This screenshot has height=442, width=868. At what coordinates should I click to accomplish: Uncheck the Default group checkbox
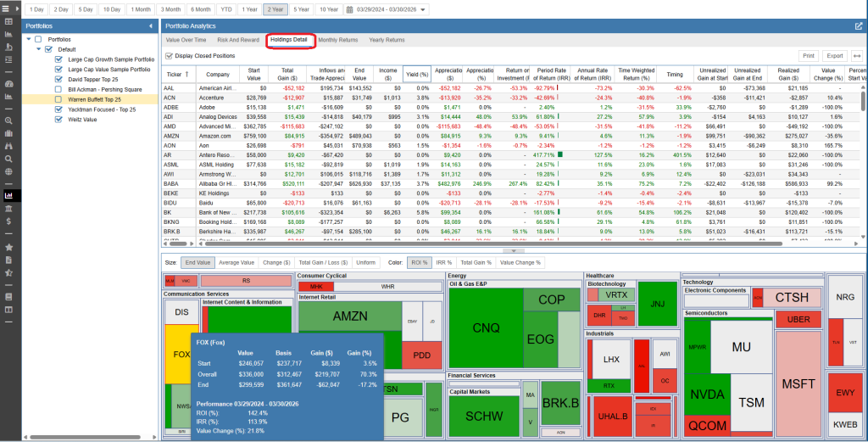pyautogui.click(x=48, y=49)
